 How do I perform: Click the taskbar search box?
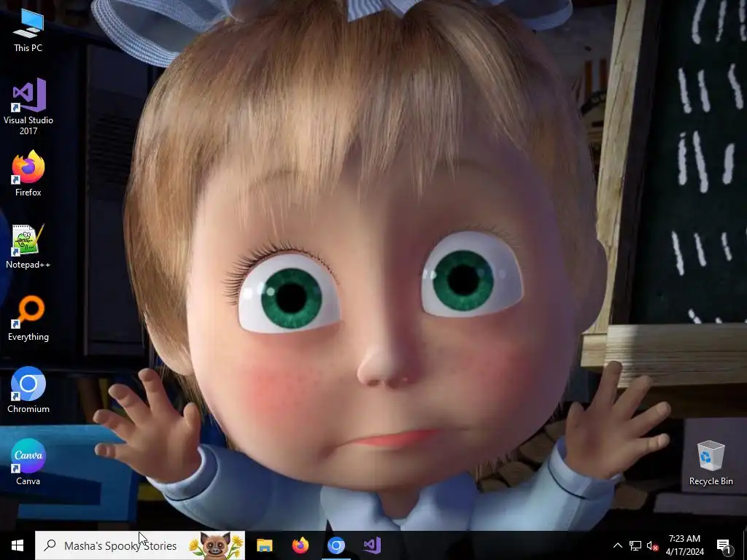139,545
